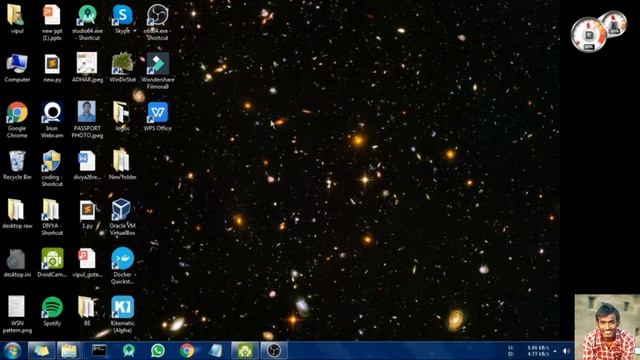
Task: Launch Spotify from the desktop
Action: point(52,307)
